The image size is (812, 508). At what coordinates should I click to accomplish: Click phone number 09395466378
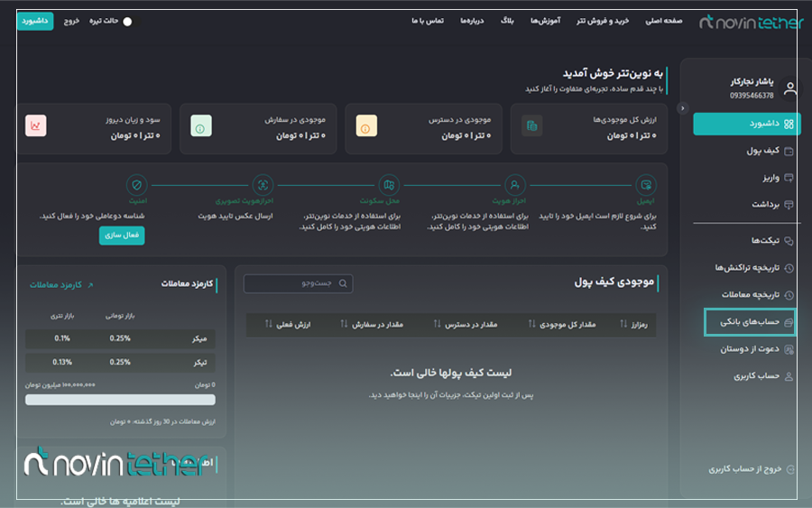point(752,96)
